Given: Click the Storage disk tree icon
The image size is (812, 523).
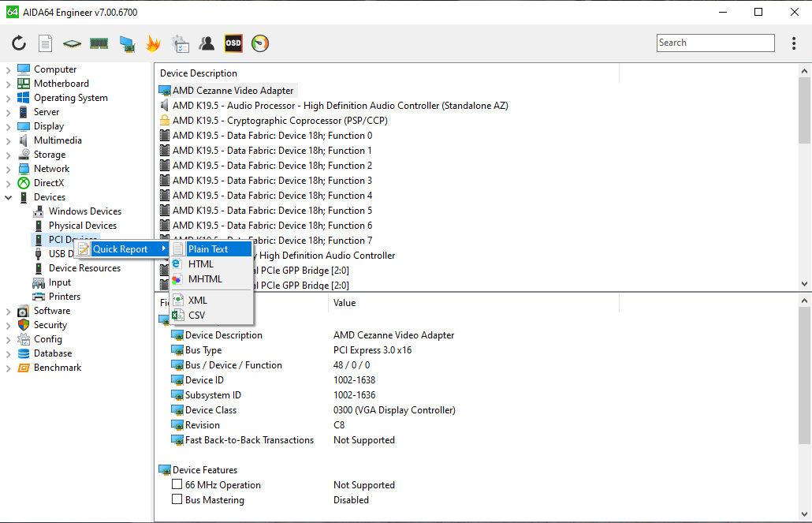Looking at the screenshot, I should click(24, 155).
